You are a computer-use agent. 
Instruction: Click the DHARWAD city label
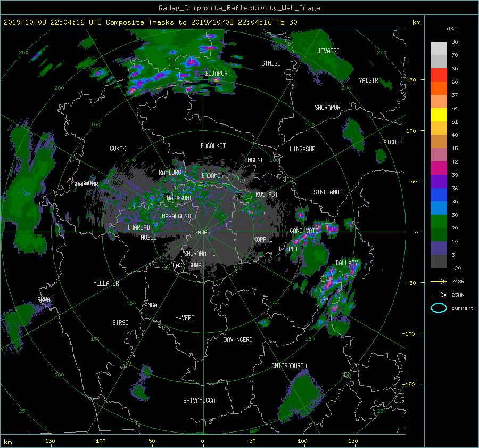click(138, 227)
